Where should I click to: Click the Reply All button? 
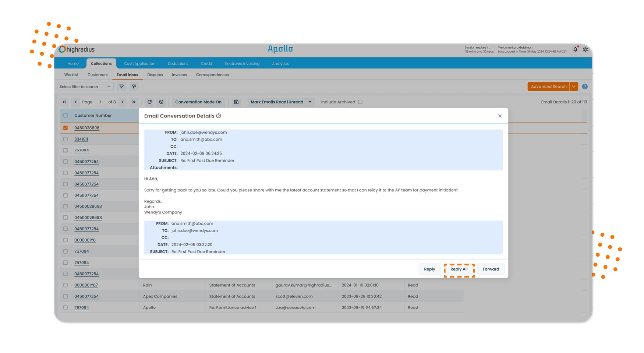click(x=459, y=269)
